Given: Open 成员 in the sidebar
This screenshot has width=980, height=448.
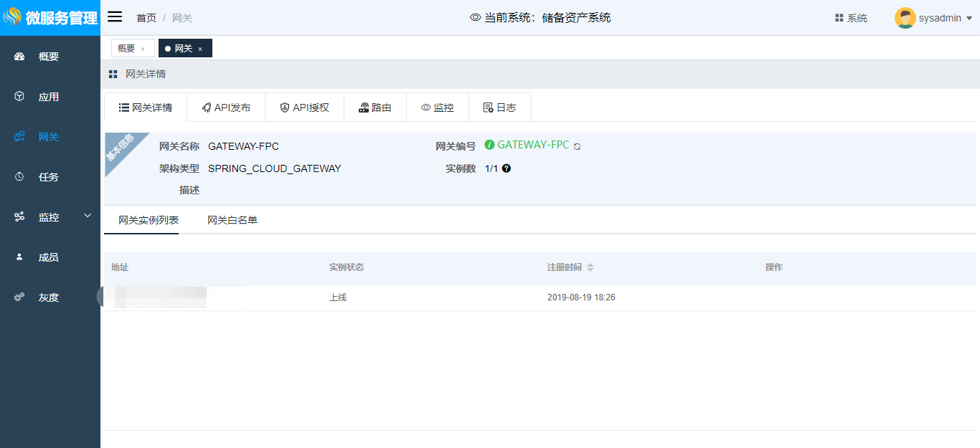Looking at the screenshot, I should click(x=49, y=257).
